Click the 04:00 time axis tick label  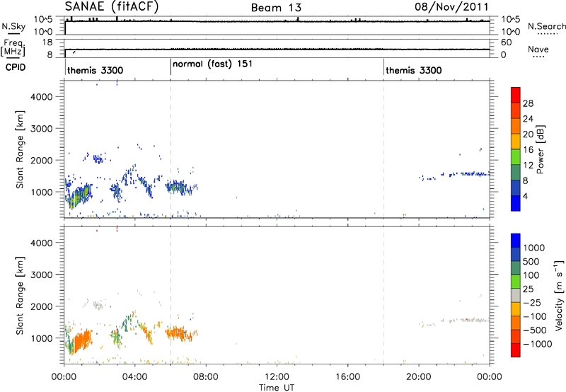[134, 377]
